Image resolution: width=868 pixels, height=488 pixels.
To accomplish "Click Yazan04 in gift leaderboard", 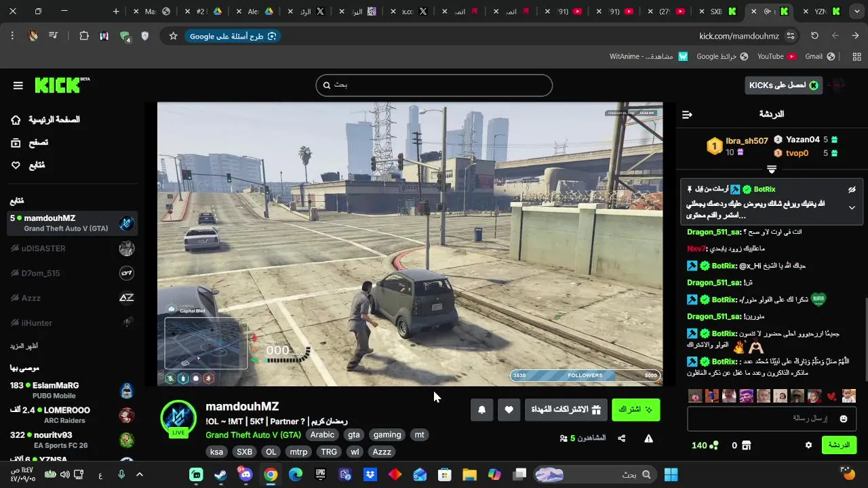I will pyautogui.click(x=803, y=140).
